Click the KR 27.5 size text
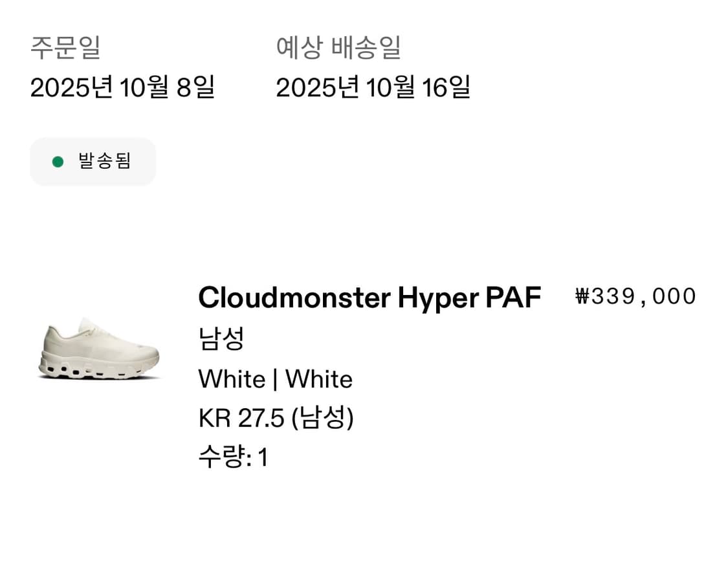 pyautogui.click(x=241, y=419)
